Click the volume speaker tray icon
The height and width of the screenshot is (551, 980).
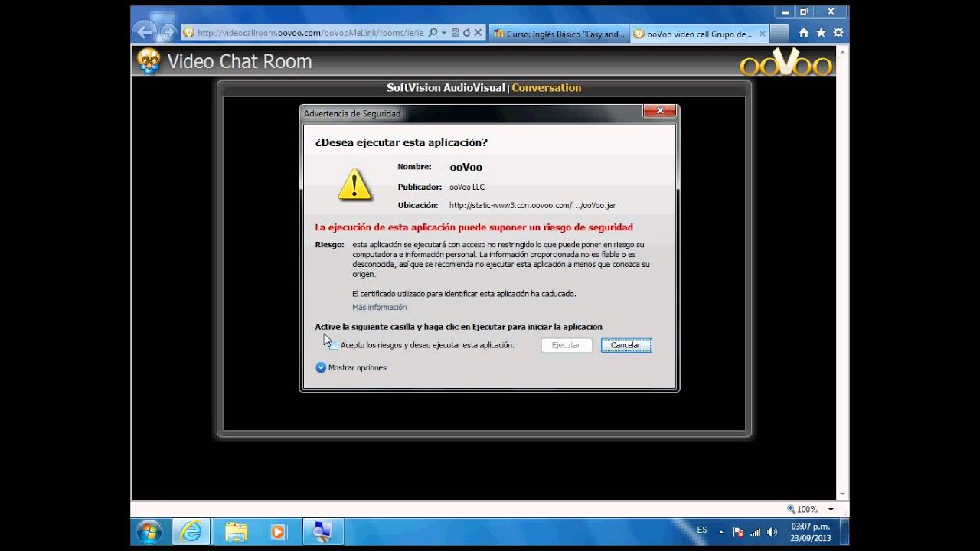point(772,532)
